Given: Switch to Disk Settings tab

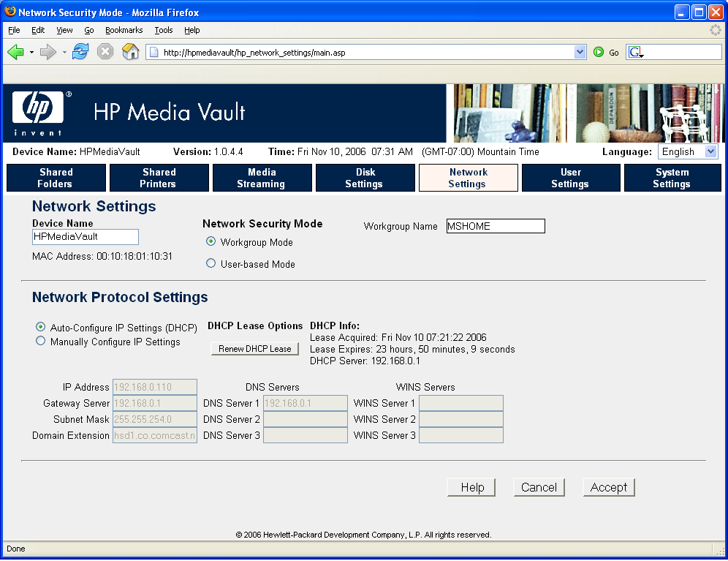Looking at the screenshot, I should [365, 178].
